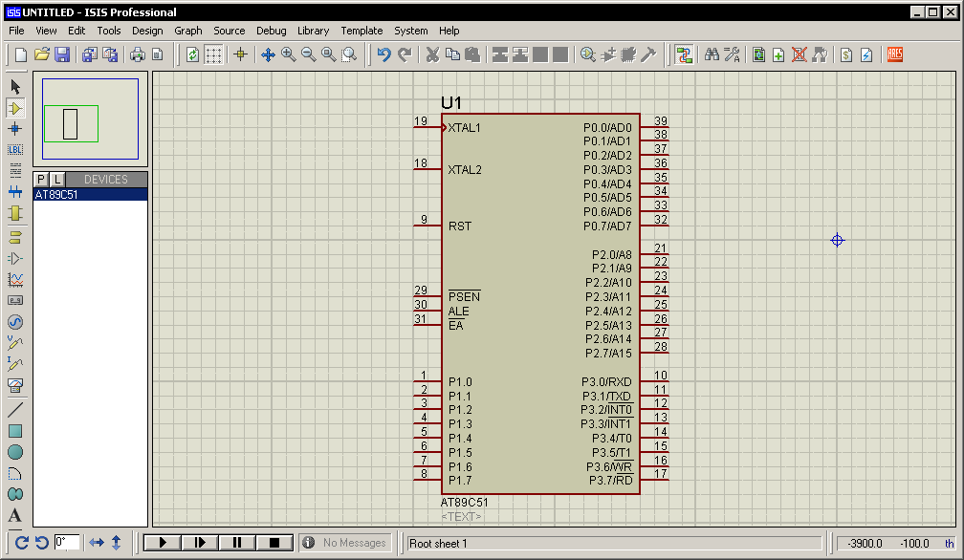Screen dimensions: 964x560
Task: Select the Tape Recorder tool
Action: (15, 300)
